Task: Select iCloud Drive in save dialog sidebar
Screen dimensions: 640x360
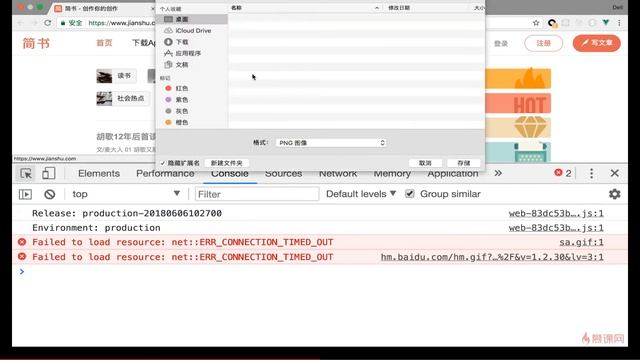Action: pyautogui.click(x=192, y=31)
